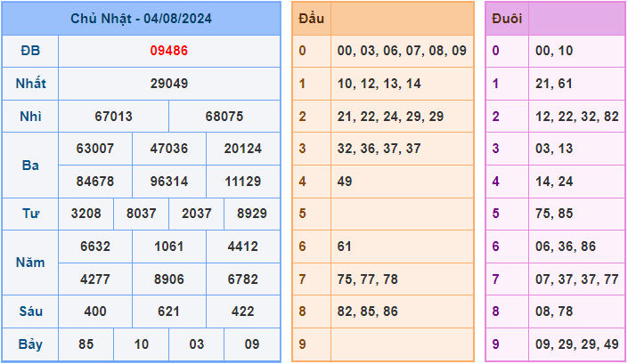Select fifth prize number 8906

point(168,279)
